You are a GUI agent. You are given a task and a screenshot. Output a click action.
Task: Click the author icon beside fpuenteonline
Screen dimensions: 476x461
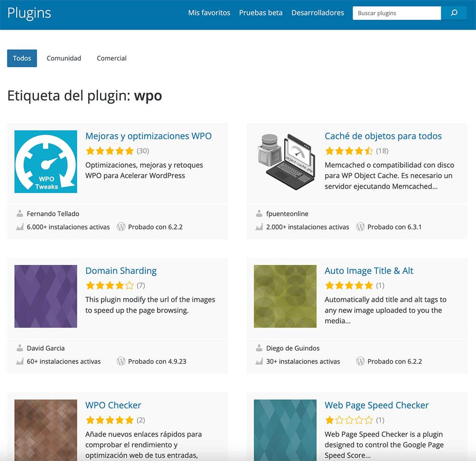259,213
